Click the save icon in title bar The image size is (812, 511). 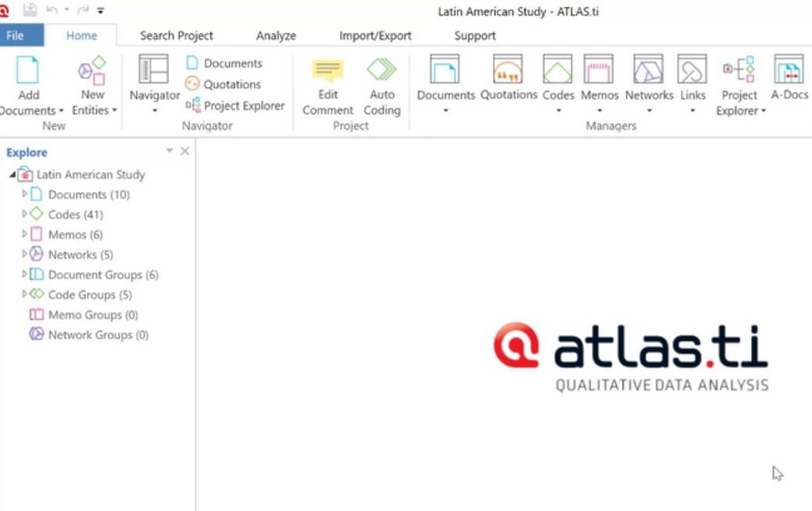(30, 10)
